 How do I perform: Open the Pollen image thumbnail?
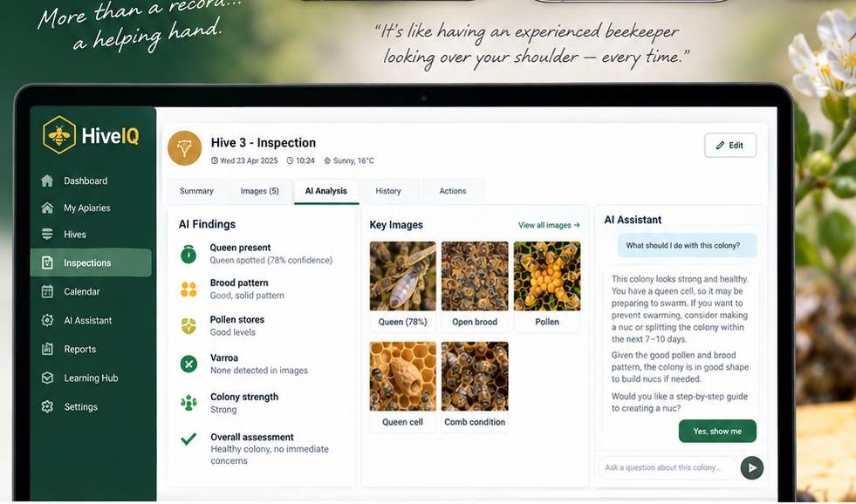[547, 276]
